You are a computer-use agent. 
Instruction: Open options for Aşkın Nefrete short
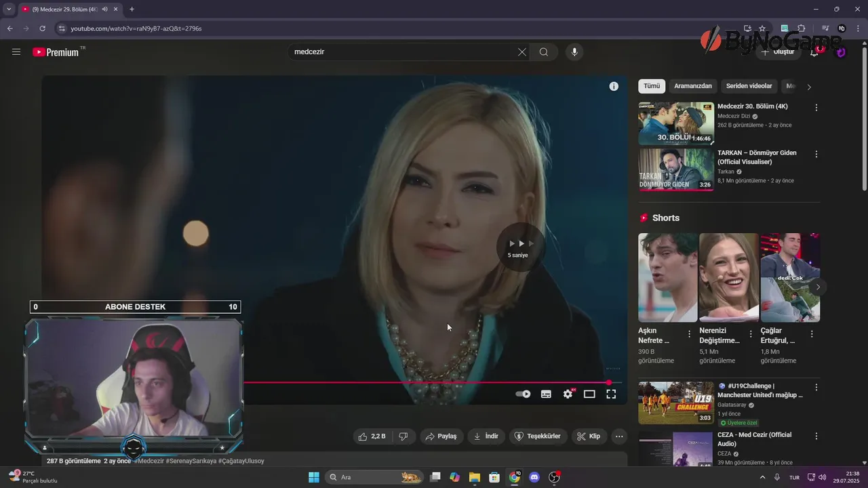point(690,334)
